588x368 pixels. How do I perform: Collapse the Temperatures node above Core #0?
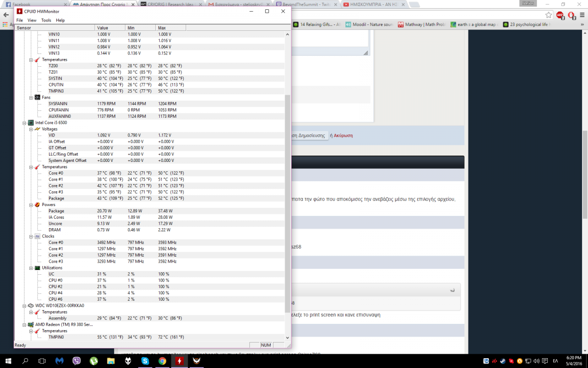click(30, 167)
